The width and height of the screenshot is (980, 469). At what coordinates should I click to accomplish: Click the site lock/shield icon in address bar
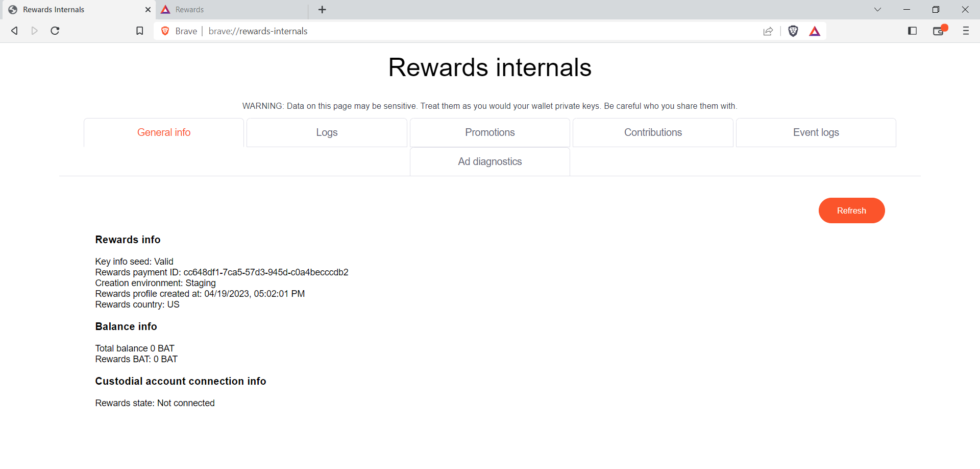click(165, 31)
